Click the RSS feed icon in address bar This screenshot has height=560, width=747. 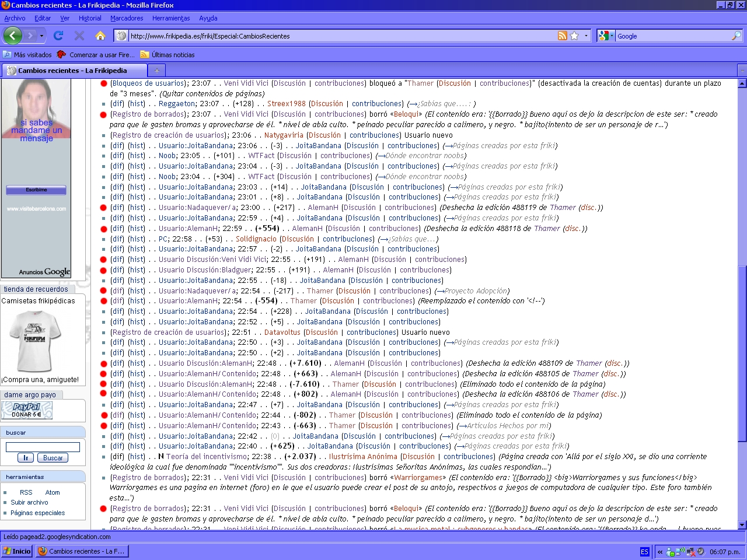coord(562,36)
